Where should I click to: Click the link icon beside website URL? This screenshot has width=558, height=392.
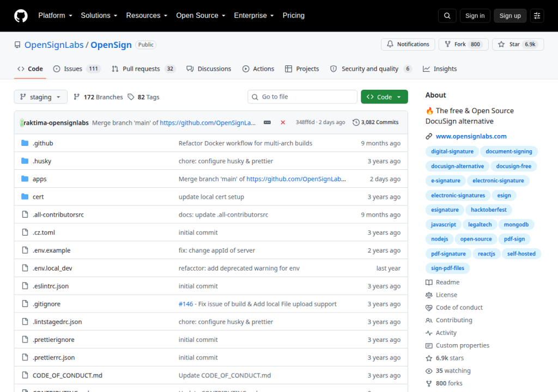(x=429, y=136)
